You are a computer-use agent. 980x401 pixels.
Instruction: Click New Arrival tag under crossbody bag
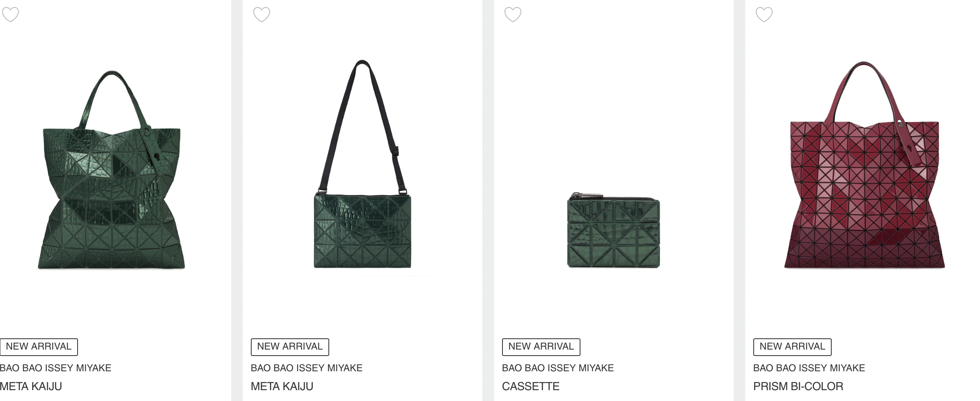(290, 347)
